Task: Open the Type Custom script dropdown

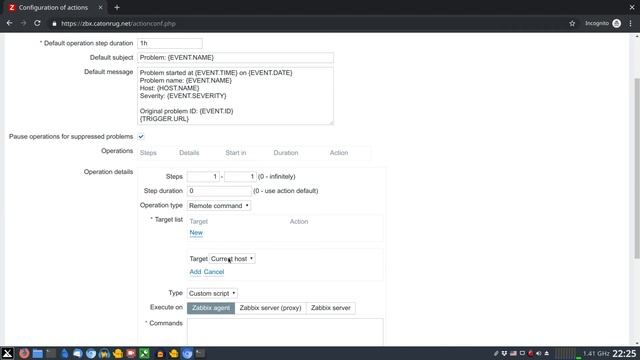Action: click(x=212, y=293)
